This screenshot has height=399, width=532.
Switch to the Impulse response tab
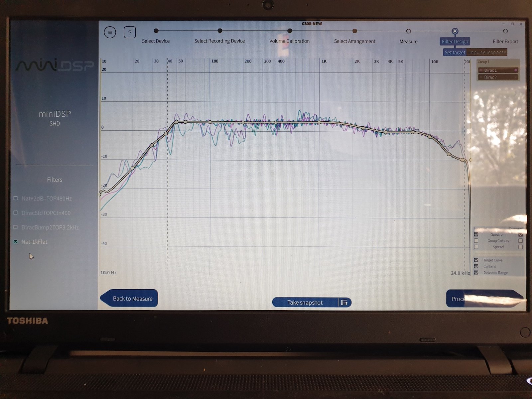487,53
